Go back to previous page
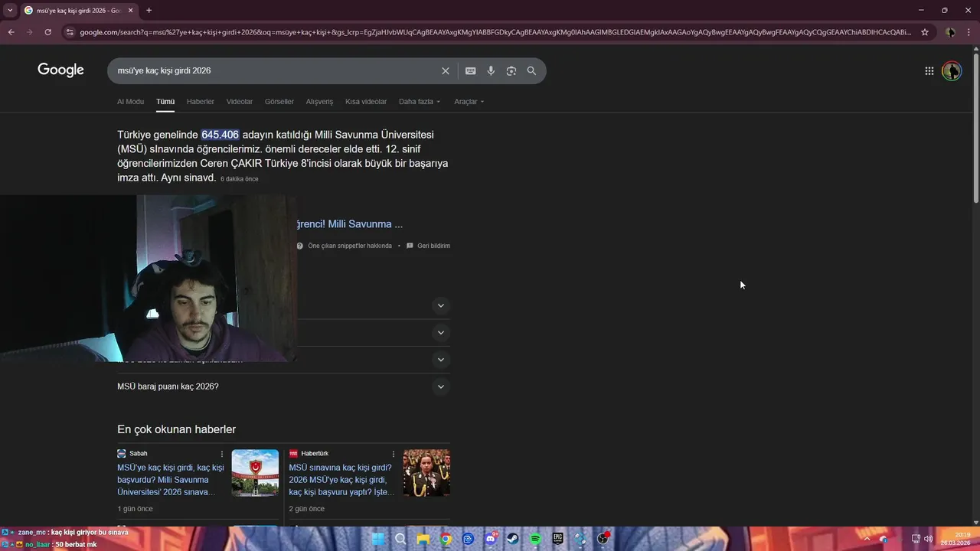The height and width of the screenshot is (551, 980). 11,32
